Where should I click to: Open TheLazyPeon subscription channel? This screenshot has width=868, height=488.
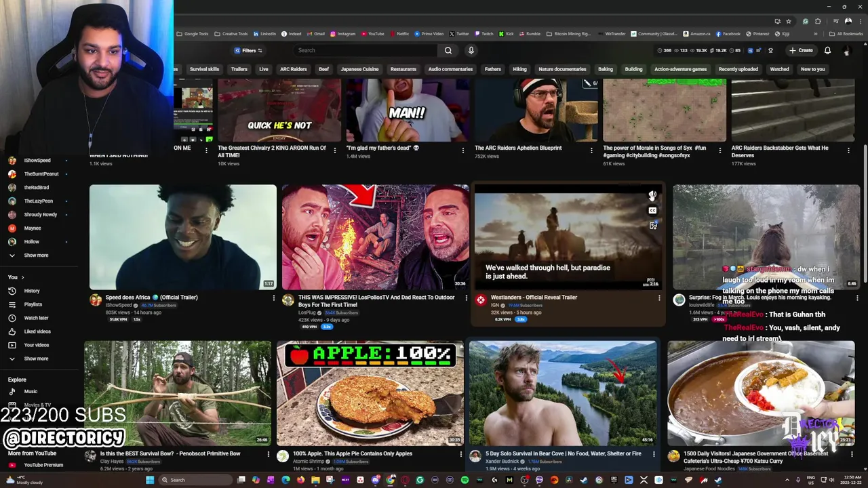click(x=38, y=201)
